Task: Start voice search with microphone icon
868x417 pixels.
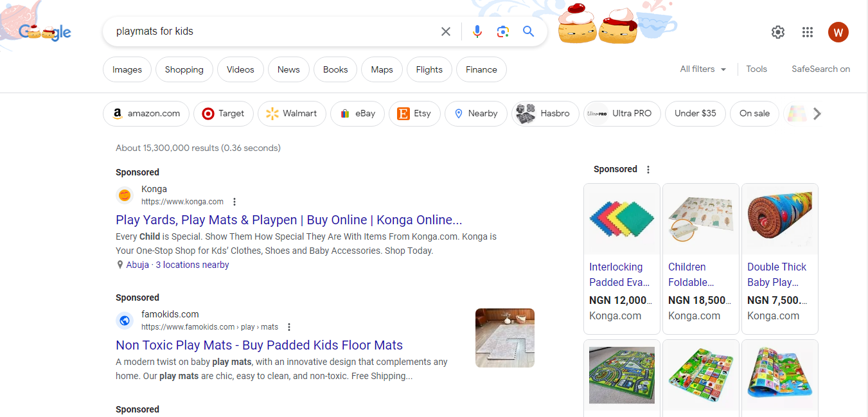Action: pos(477,31)
